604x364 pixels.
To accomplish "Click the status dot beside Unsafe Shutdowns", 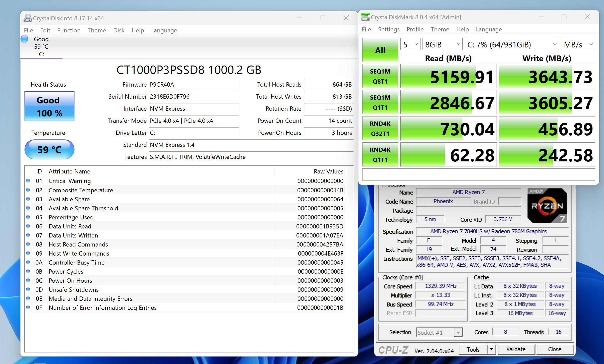I will [28, 289].
